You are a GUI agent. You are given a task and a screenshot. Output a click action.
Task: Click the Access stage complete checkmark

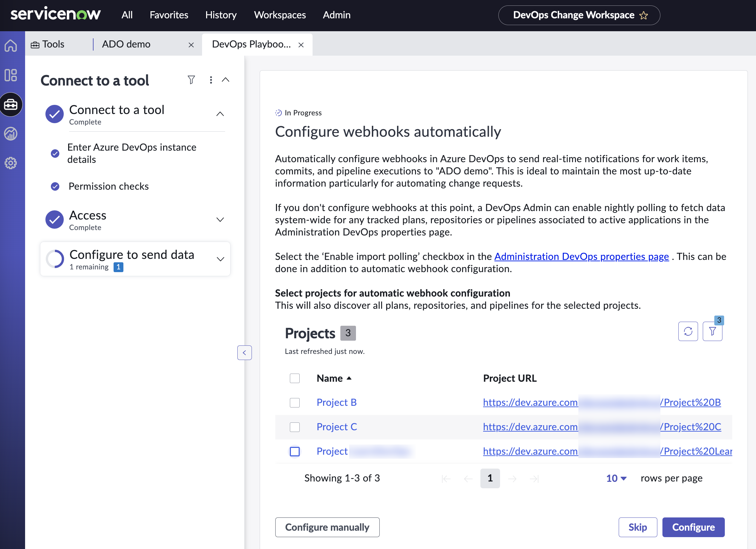click(55, 220)
